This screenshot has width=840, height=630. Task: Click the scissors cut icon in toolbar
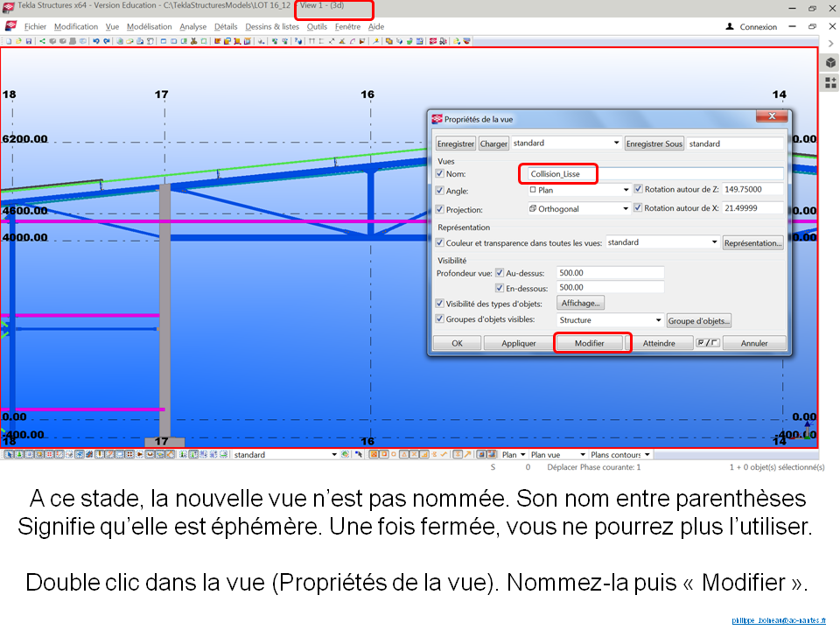click(194, 41)
